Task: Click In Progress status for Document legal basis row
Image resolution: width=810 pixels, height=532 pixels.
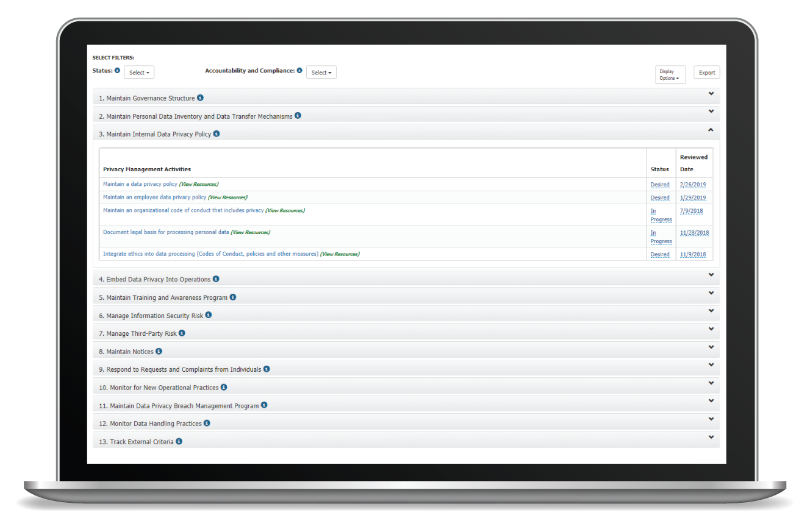Action: 661,237
